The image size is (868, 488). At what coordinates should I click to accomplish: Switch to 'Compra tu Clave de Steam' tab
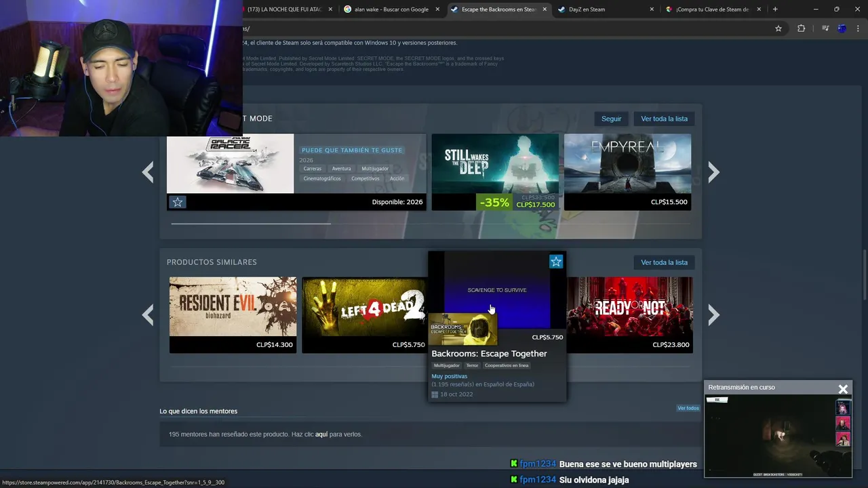(712, 9)
